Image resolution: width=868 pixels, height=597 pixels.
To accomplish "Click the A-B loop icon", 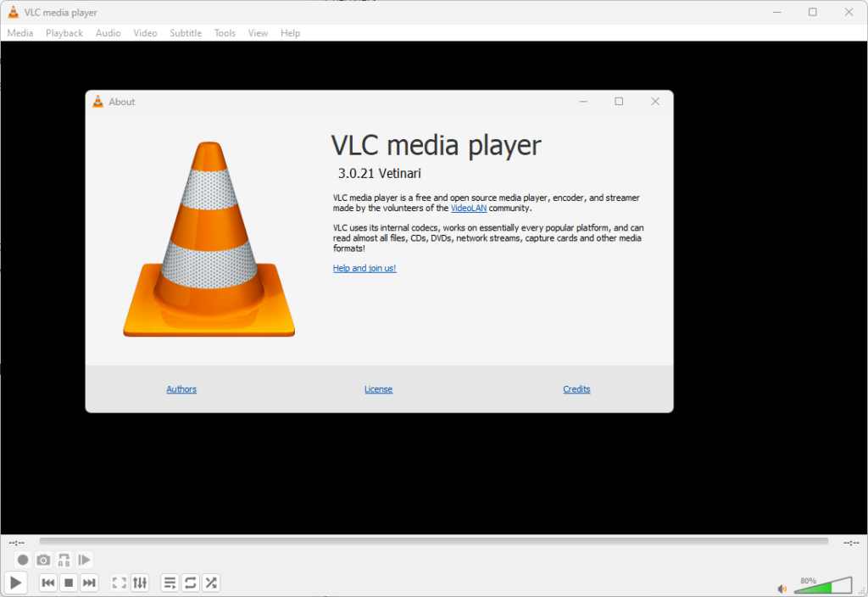I will (64, 560).
